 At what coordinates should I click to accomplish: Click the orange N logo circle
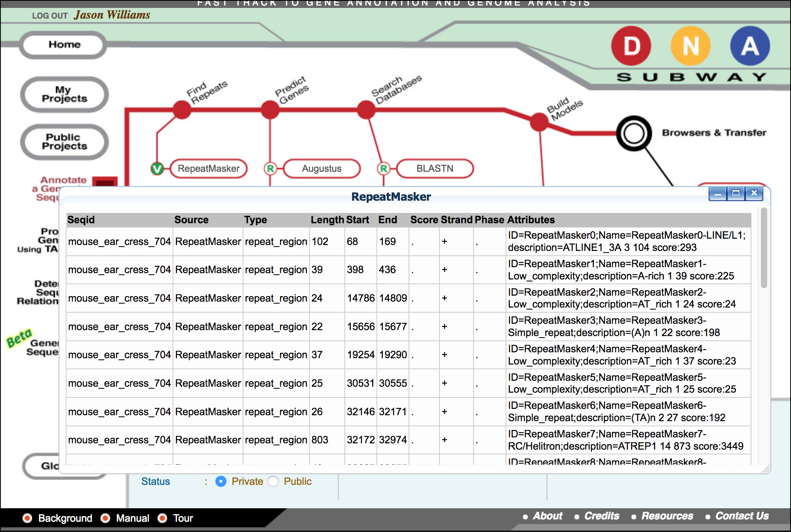pyautogui.click(x=690, y=46)
